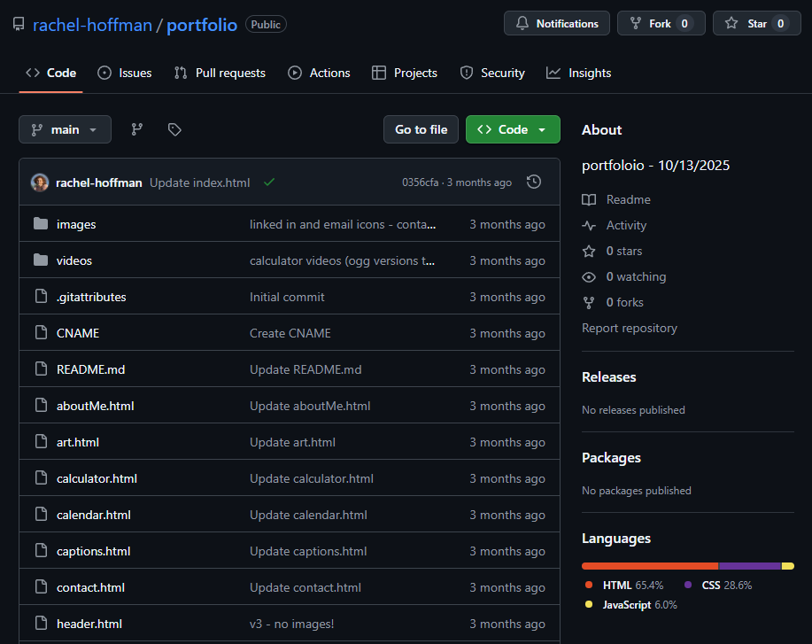Open the images folder
The image size is (812, 644).
coord(76,224)
